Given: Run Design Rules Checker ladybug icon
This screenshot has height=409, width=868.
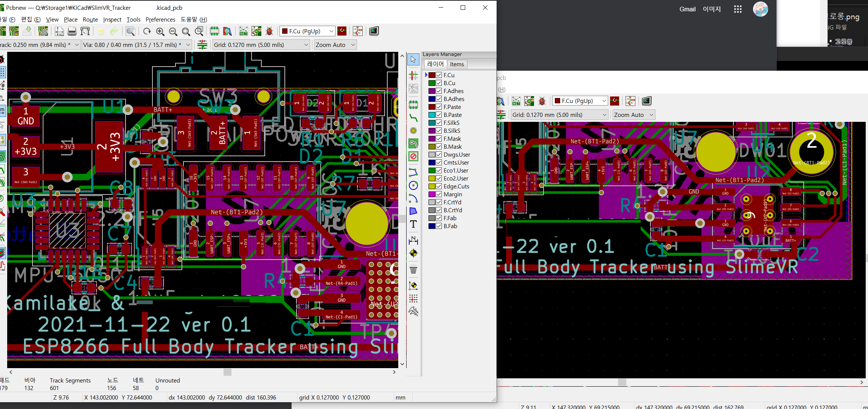Looking at the screenshot, I should [269, 31].
